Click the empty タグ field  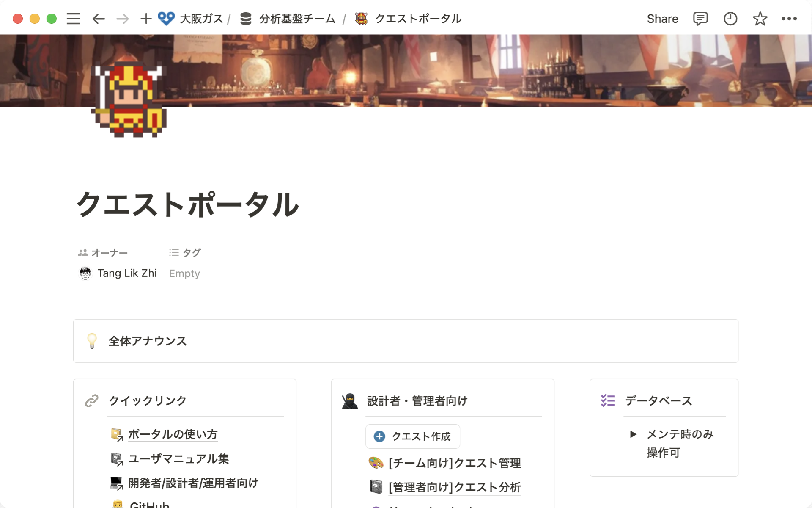click(184, 273)
